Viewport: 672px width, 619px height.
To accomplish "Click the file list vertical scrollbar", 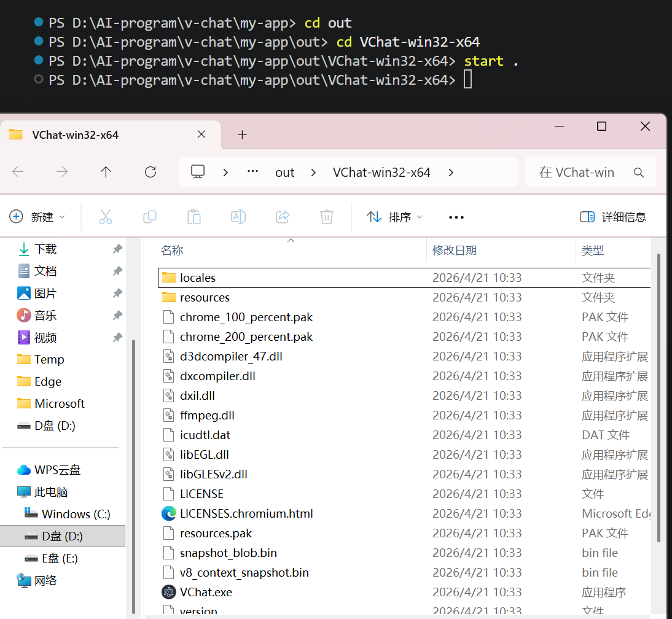I will coord(658,399).
